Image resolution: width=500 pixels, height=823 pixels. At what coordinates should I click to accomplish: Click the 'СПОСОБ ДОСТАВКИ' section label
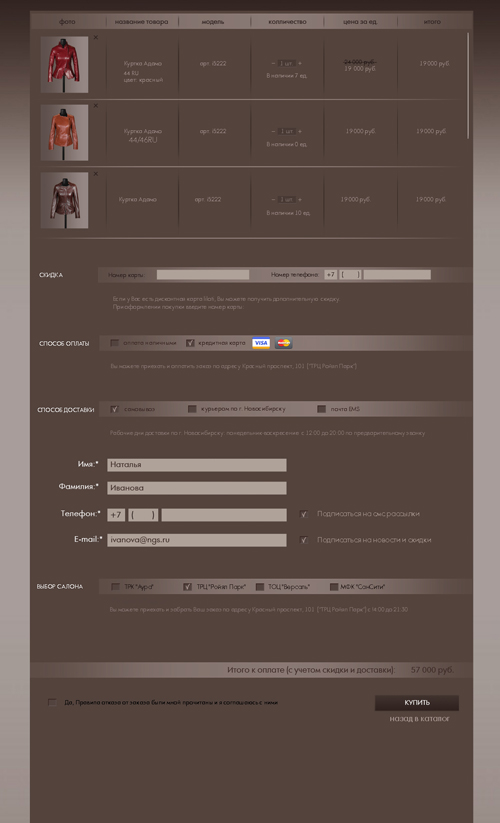(x=66, y=410)
